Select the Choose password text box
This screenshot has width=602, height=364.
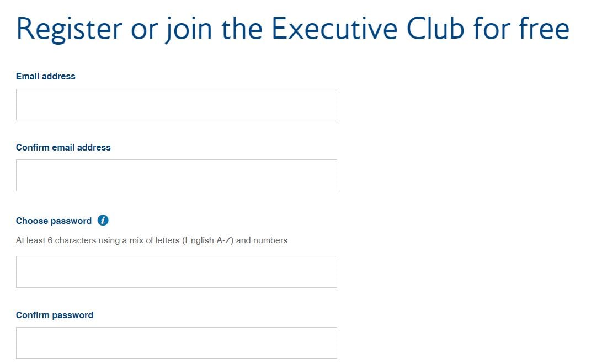(176, 271)
